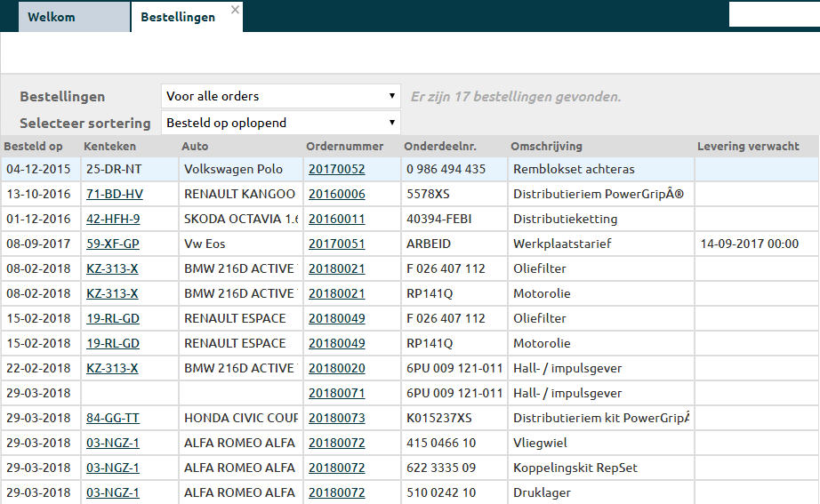820x504 pixels.
Task: Open the 'Voor alle orders' dropdown
Action: [280, 96]
